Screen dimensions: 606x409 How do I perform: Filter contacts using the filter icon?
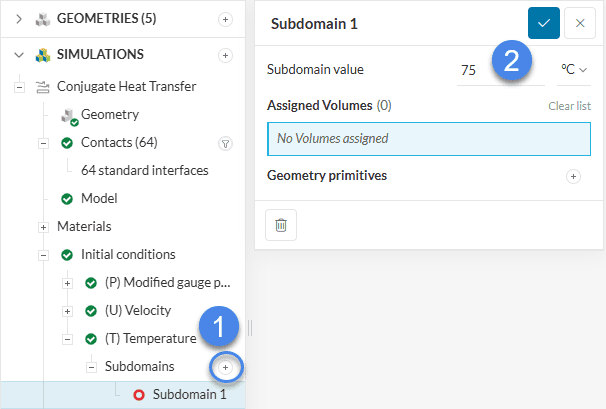[225, 143]
